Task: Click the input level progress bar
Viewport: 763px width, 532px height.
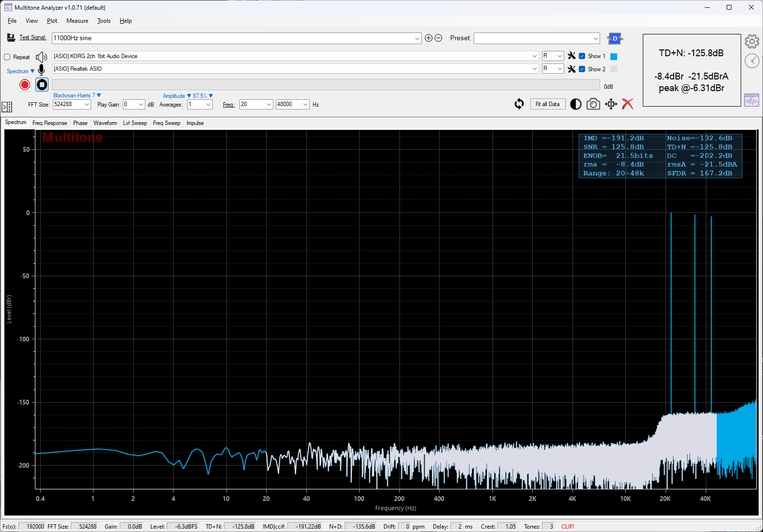Action: pos(326,84)
